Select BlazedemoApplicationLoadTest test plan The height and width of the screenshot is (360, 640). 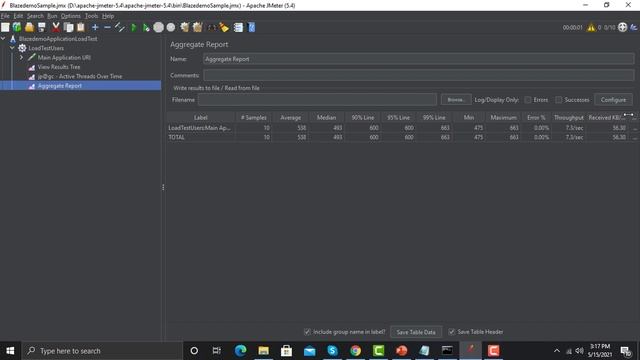[58, 39]
